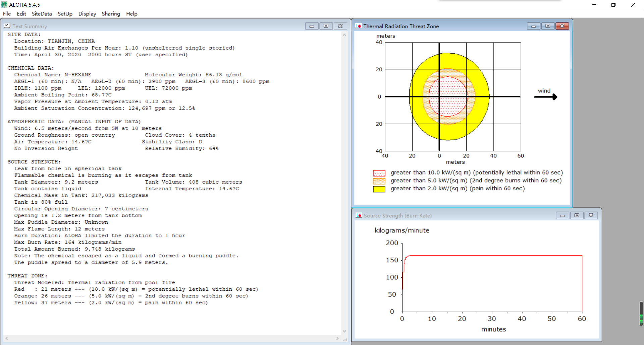Screen dimensions: 644x345
Task: Click the red 10.0 kW legend swatch
Action: click(x=379, y=173)
